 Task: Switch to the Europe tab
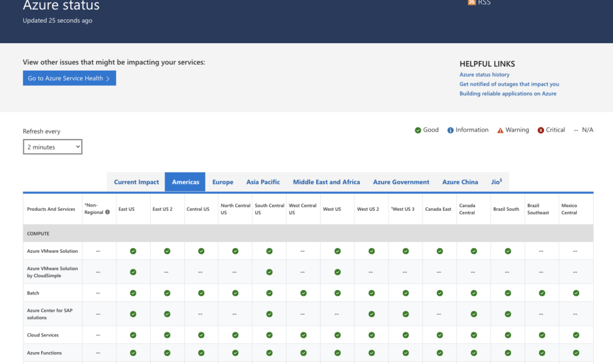pos(223,182)
